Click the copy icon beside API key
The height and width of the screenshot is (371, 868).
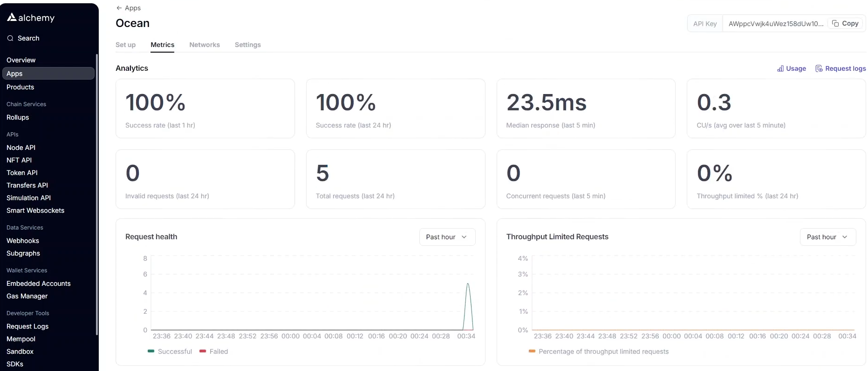[835, 23]
